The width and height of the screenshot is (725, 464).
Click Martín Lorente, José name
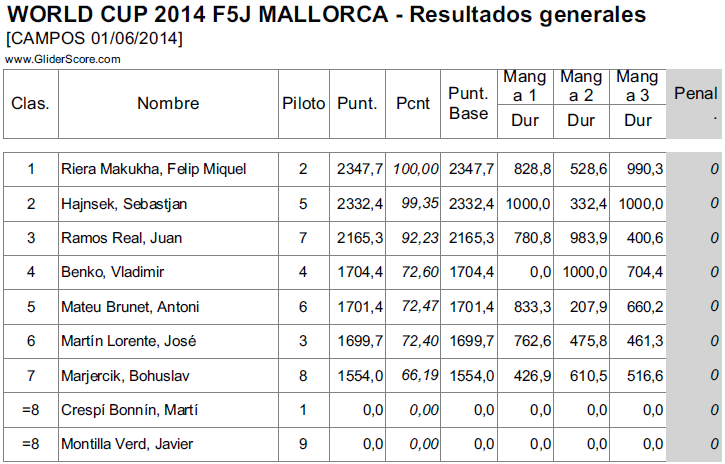point(128,341)
